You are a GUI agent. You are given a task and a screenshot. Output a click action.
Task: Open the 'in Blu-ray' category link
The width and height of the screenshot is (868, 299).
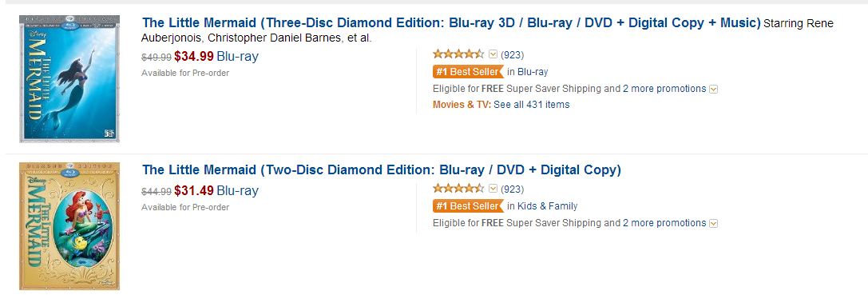pyautogui.click(x=528, y=72)
